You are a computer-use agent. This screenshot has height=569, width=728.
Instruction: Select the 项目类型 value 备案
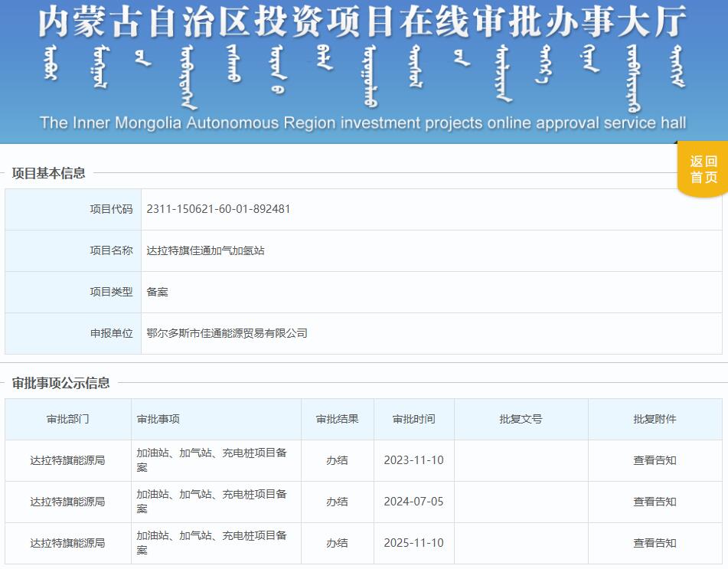160,292
